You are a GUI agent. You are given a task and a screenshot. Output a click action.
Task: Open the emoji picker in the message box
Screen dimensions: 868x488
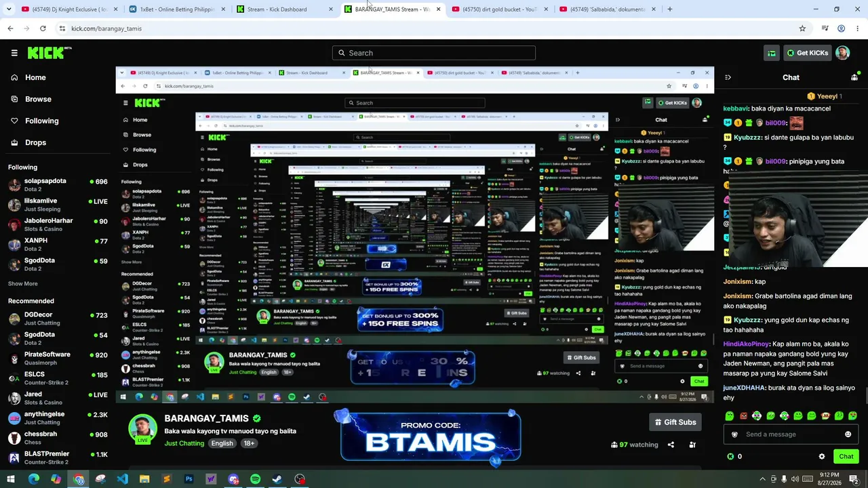848,434
